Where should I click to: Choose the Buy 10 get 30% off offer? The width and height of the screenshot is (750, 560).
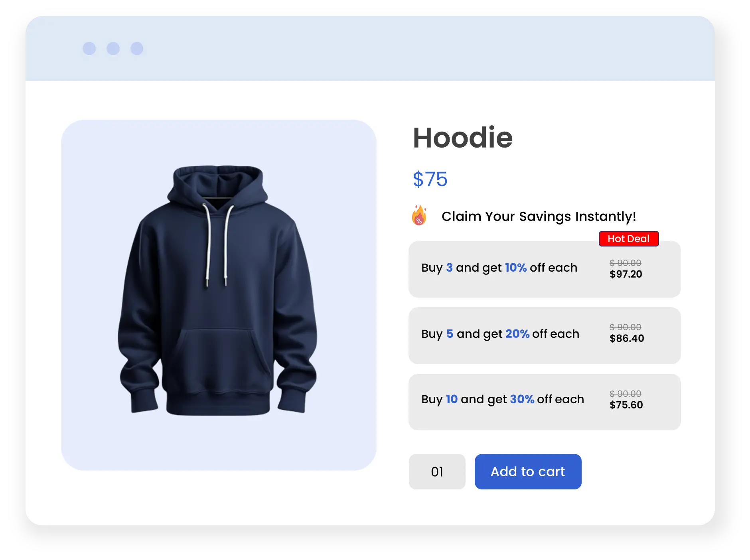[545, 402]
